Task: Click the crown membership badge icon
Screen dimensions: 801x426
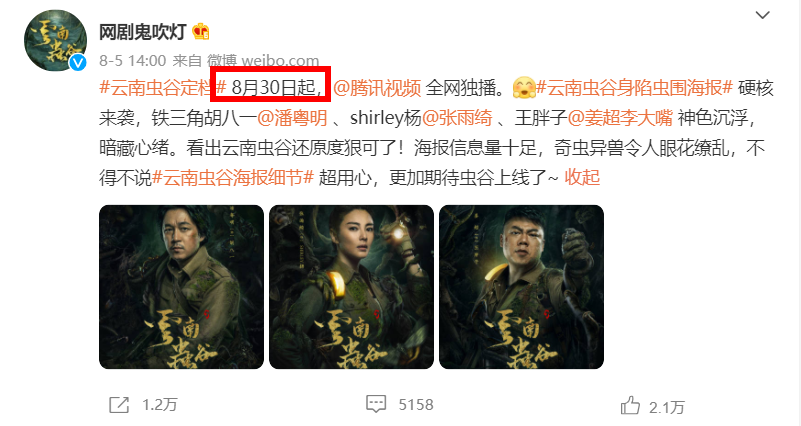Action: click(x=201, y=32)
